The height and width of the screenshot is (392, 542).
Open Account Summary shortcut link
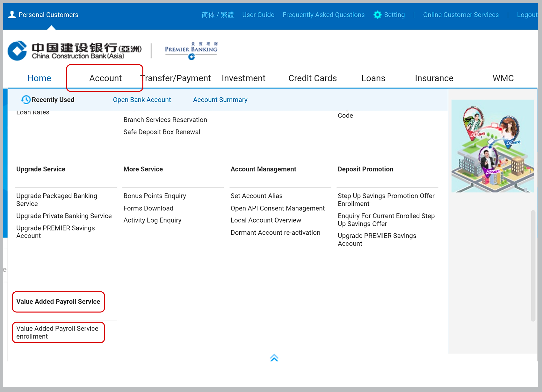pos(220,100)
